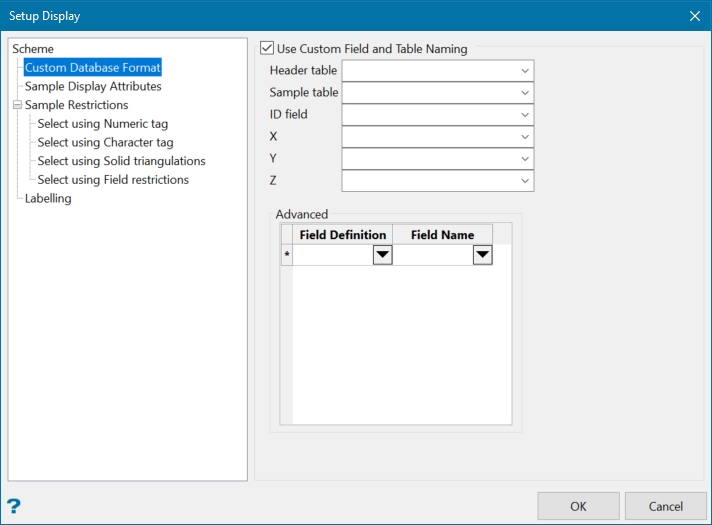The width and height of the screenshot is (712, 525).
Task: Collapse the Sample Restrictions tree node
Action: pyautogui.click(x=17, y=105)
